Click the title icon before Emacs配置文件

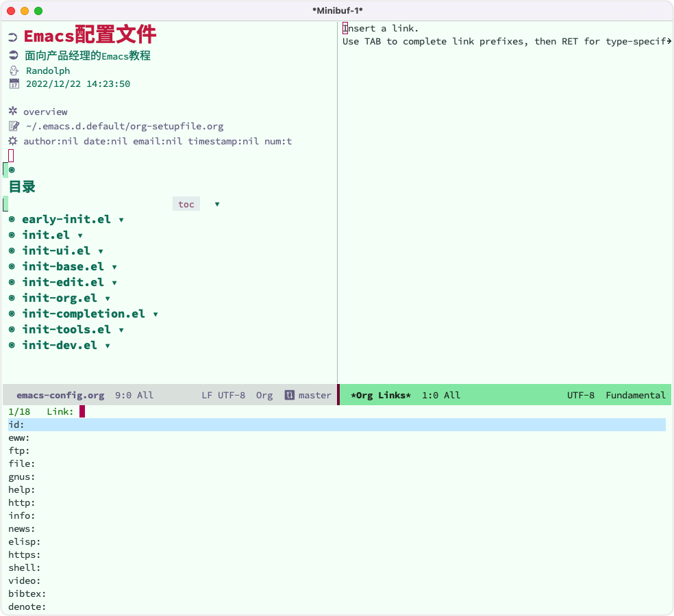click(13, 38)
